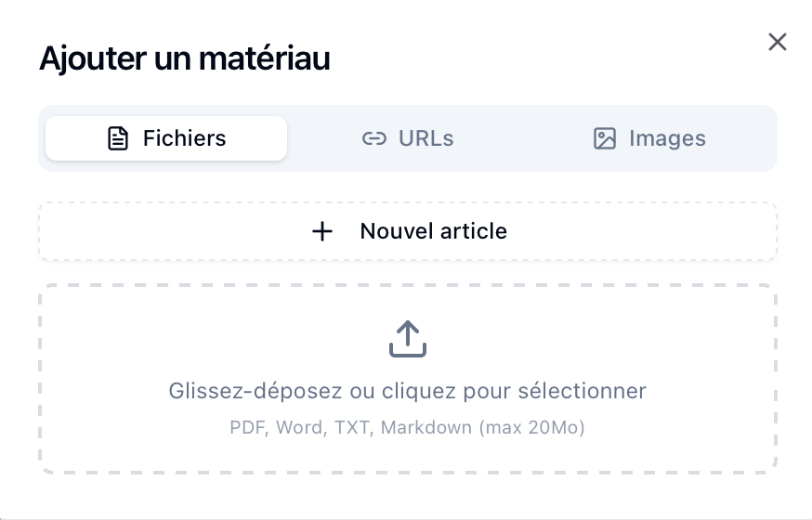
Task: Select the Images tab
Action: (x=667, y=138)
